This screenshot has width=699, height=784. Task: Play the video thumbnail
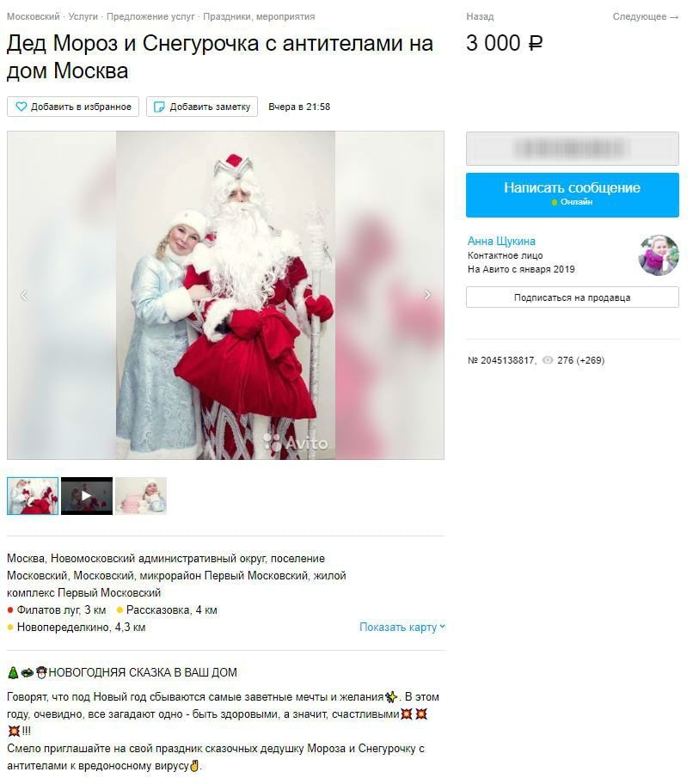(x=87, y=496)
